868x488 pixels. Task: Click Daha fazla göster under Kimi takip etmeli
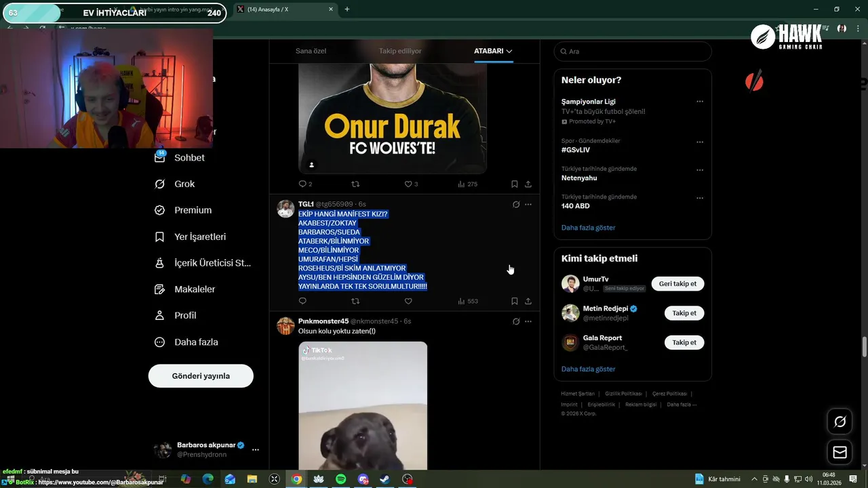(x=588, y=369)
